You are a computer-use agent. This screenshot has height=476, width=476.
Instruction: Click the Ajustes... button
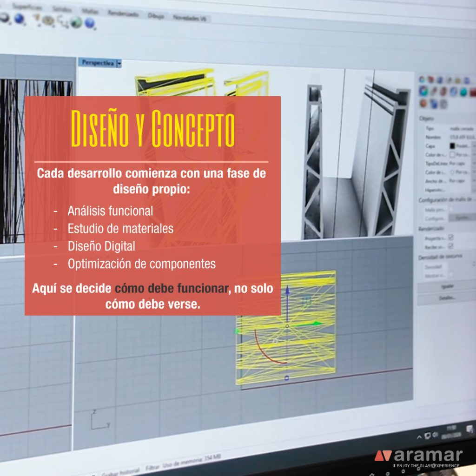pos(462,218)
